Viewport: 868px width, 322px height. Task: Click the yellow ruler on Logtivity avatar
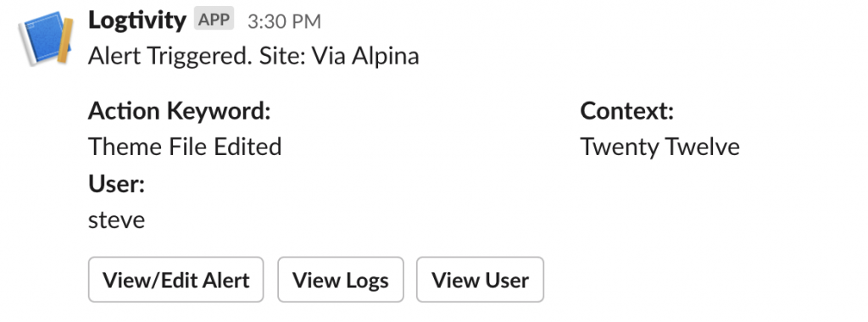click(x=64, y=41)
